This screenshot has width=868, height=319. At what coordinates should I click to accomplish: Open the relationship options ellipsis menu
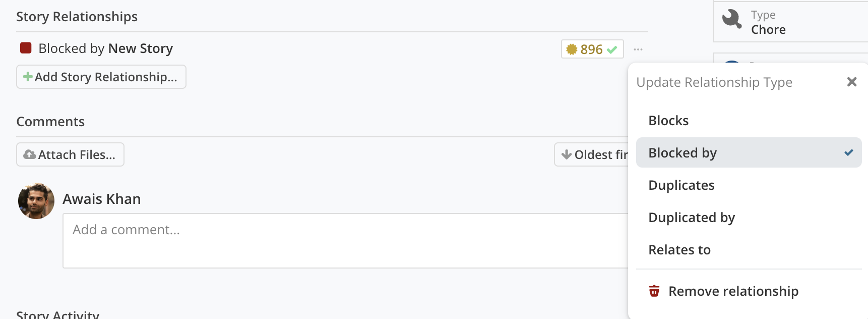coord(638,49)
